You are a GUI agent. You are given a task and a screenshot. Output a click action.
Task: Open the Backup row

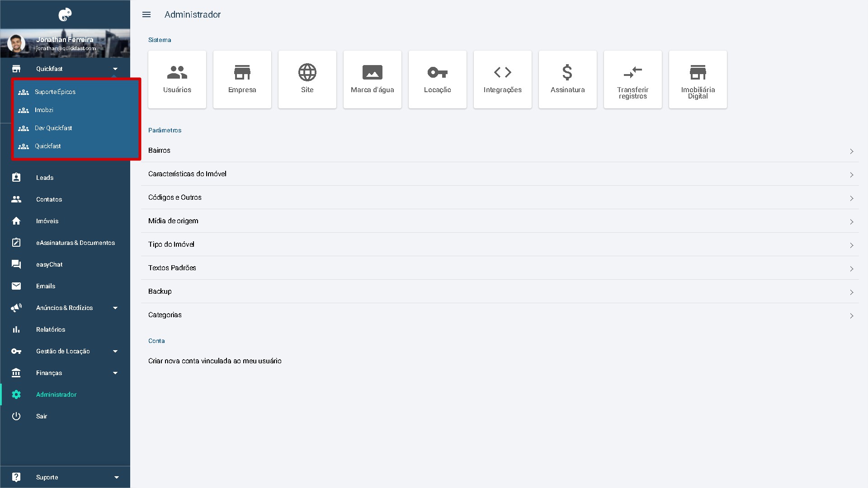[x=500, y=291]
